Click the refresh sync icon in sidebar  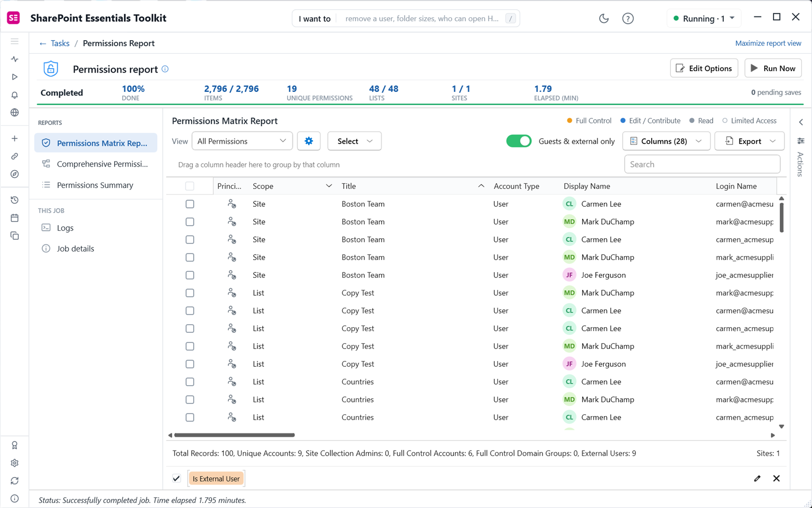coord(15,481)
